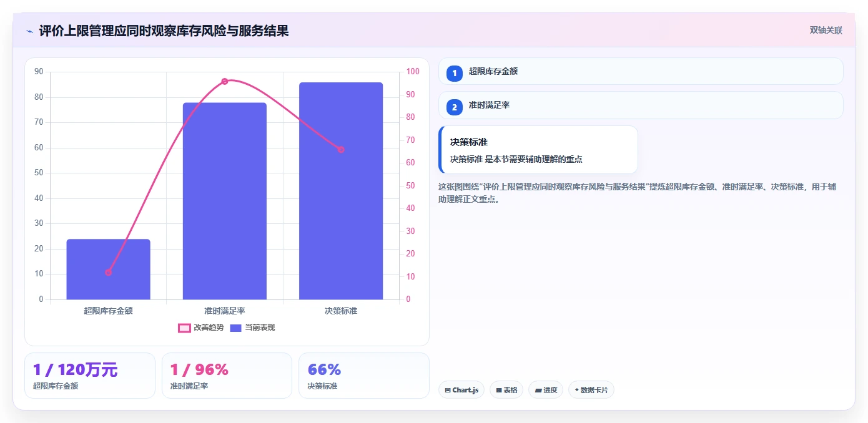868x423 pixels.
Task: Click the icon inside the 进度 tag
Action: point(538,390)
